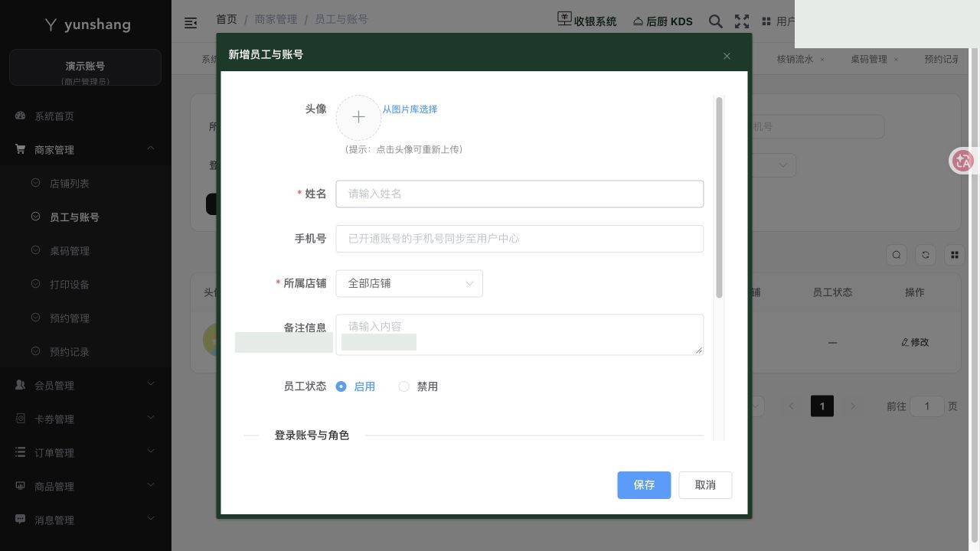This screenshot has height=551, width=980.
Task: Click the 备注信息 textarea
Action: (x=520, y=334)
